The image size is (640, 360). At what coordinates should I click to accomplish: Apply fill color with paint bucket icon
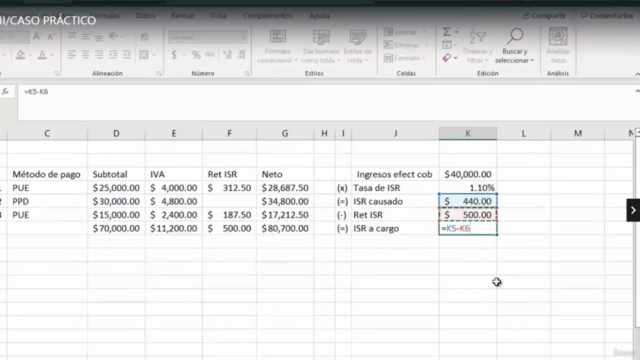point(20,54)
